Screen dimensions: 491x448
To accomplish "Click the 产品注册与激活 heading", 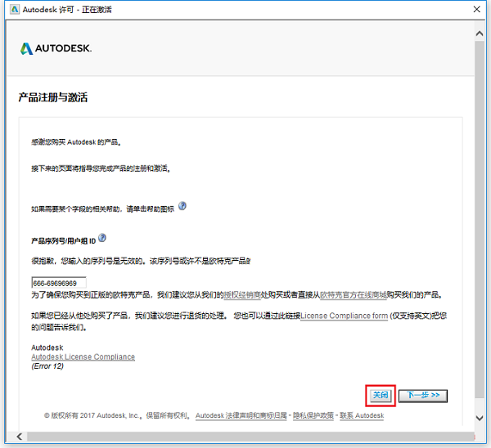I will coord(53,97).
